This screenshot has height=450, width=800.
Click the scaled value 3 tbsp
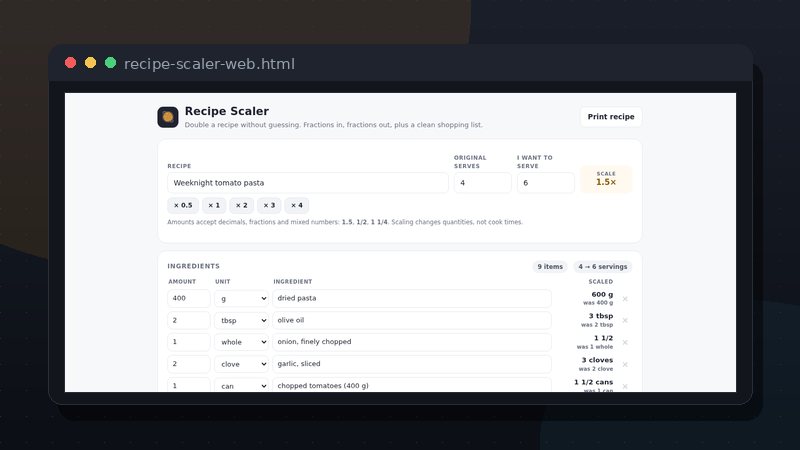tap(601, 316)
